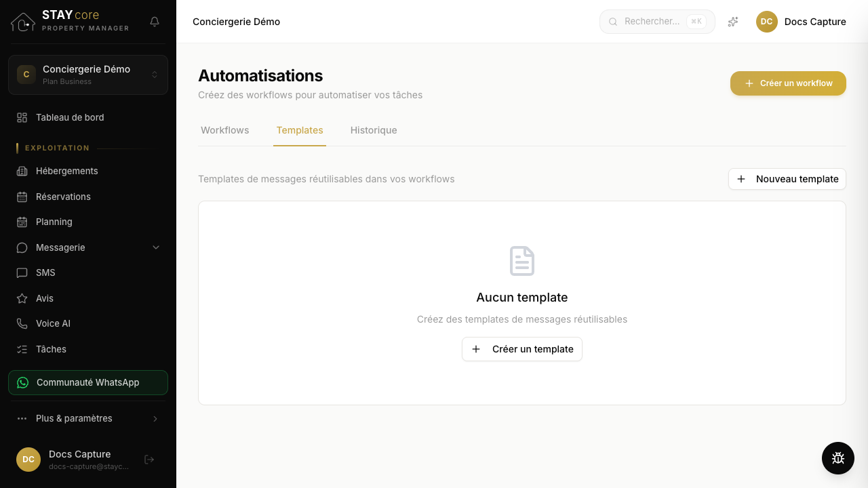Click the sparkles AI assistant icon

733,22
